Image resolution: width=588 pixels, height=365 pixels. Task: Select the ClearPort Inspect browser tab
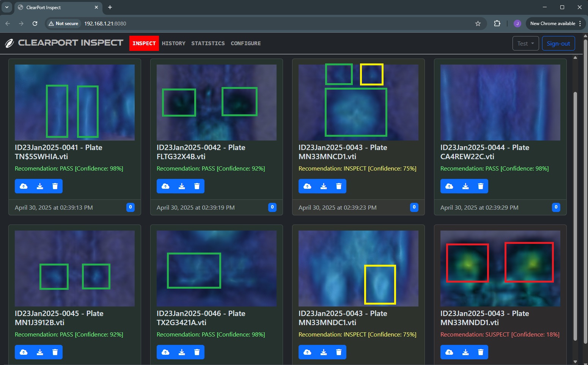pyautogui.click(x=58, y=8)
